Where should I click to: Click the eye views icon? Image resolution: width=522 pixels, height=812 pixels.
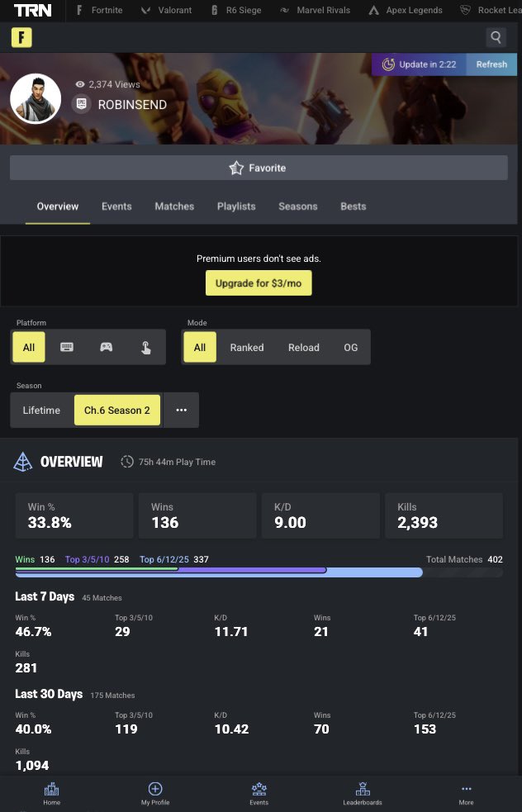(80, 84)
